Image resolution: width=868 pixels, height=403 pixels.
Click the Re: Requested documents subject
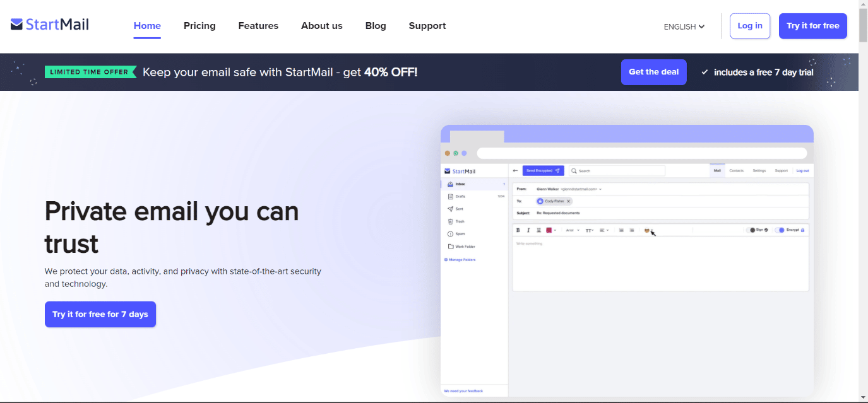(558, 213)
